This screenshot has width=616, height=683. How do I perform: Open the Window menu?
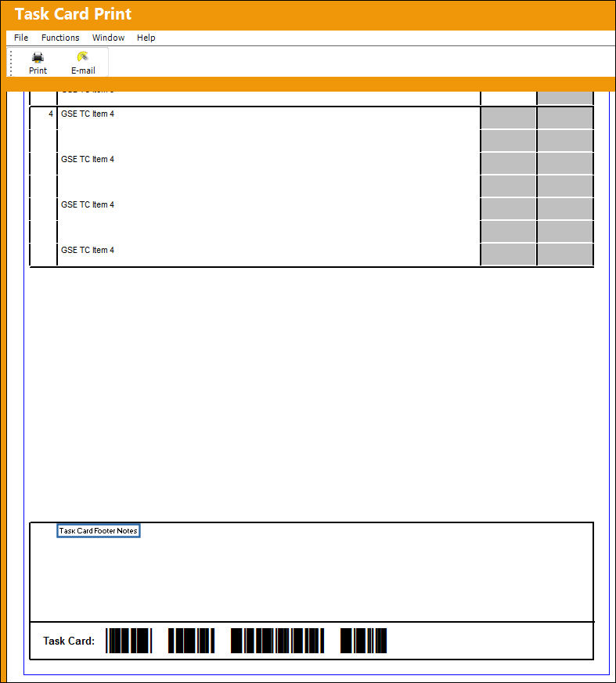108,38
